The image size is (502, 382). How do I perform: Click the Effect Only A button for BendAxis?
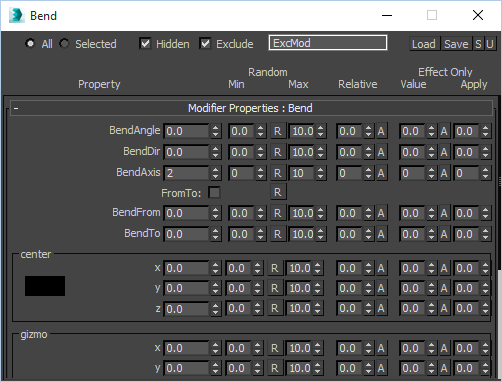pos(444,173)
